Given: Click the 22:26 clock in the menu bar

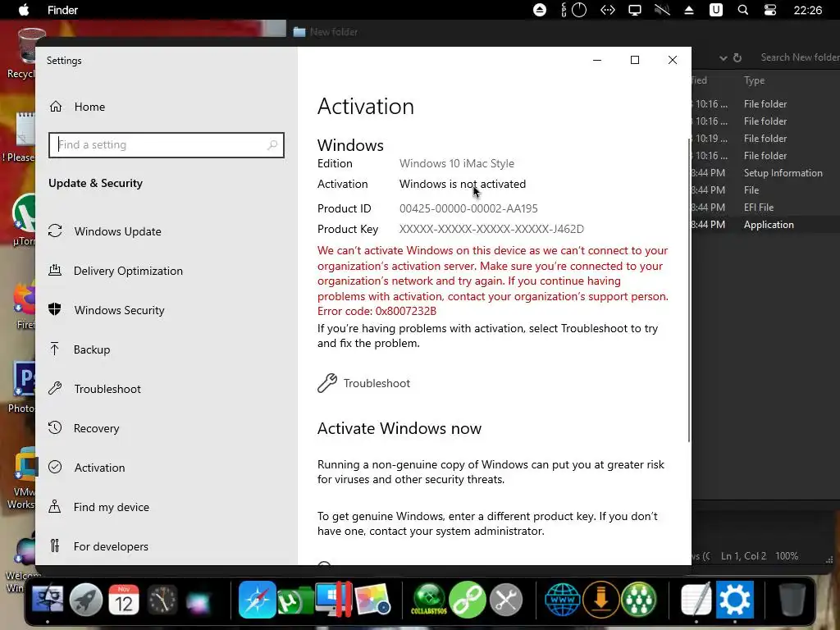Looking at the screenshot, I should pos(807,10).
